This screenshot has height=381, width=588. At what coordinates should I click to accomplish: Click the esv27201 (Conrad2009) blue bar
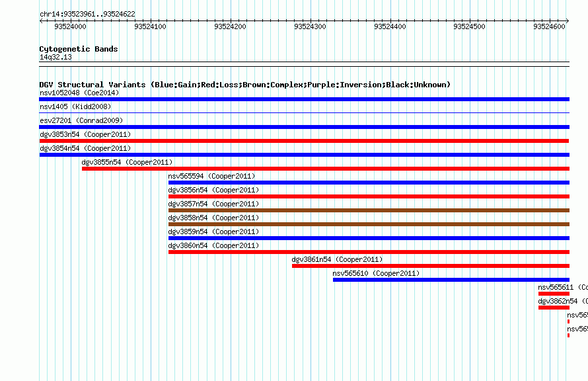(x=304, y=127)
